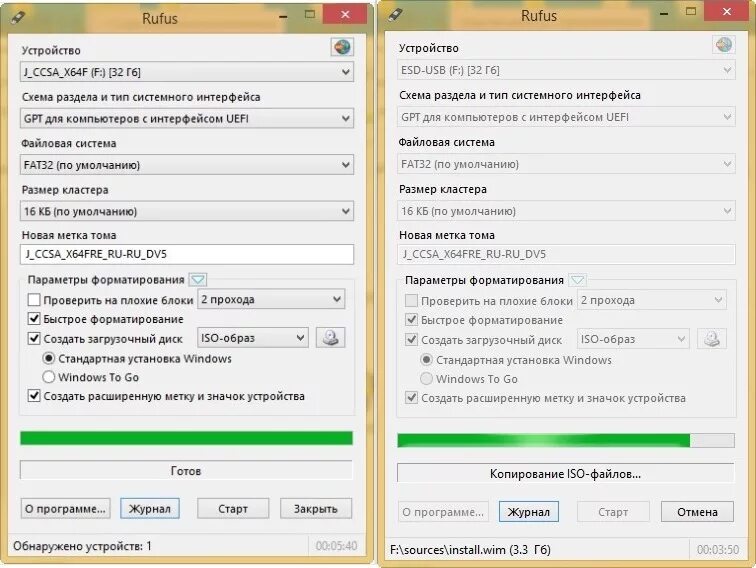This screenshot has height=568, width=756.
Task: Open FAT32 file system dropdown in left window
Action: pos(187,165)
